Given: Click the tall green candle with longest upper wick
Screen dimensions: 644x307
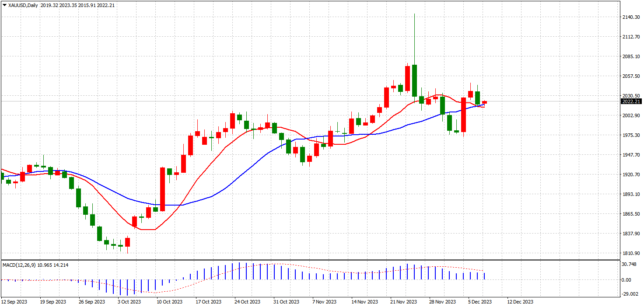Looking at the screenshot, I should (x=414, y=80).
